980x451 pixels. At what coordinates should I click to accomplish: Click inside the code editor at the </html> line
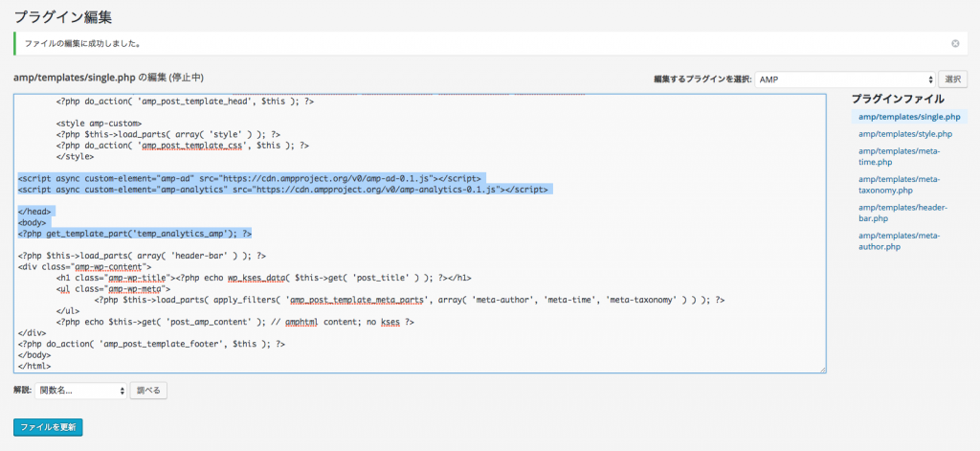(x=35, y=367)
